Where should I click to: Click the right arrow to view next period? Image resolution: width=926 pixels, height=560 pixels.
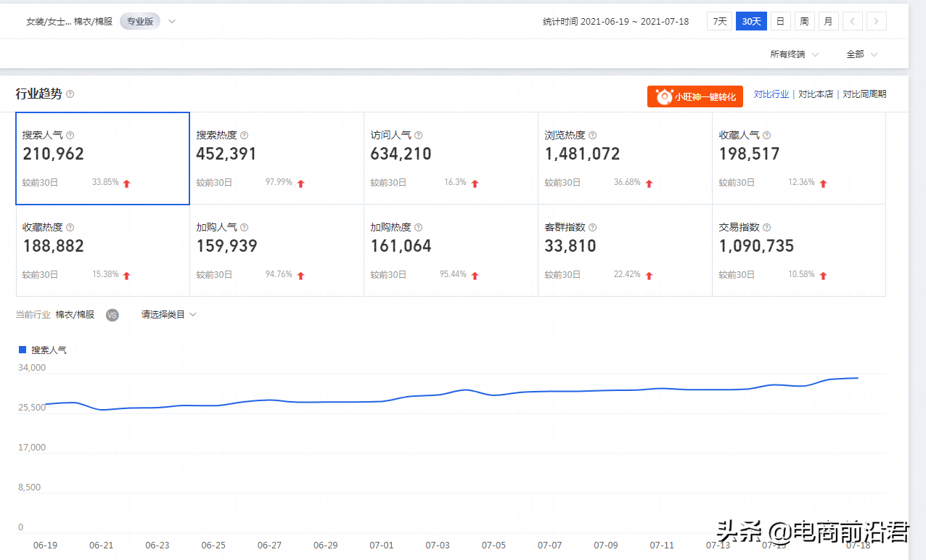click(876, 21)
